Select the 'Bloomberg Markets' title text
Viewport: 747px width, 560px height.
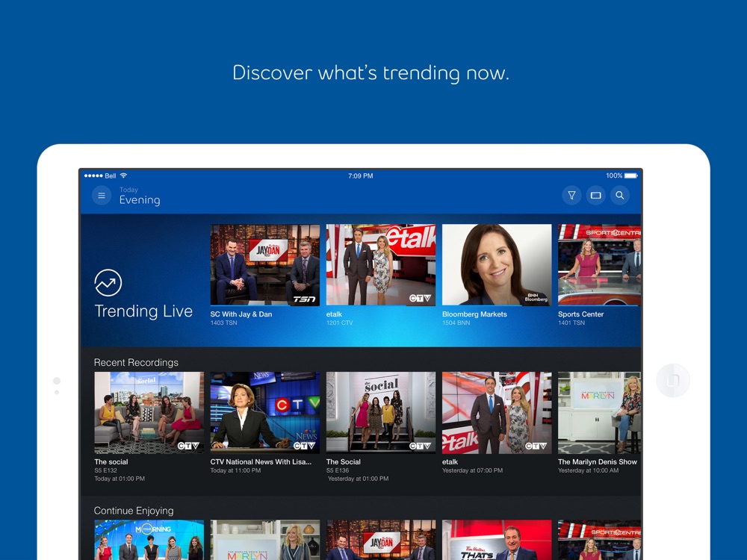(x=474, y=314)
